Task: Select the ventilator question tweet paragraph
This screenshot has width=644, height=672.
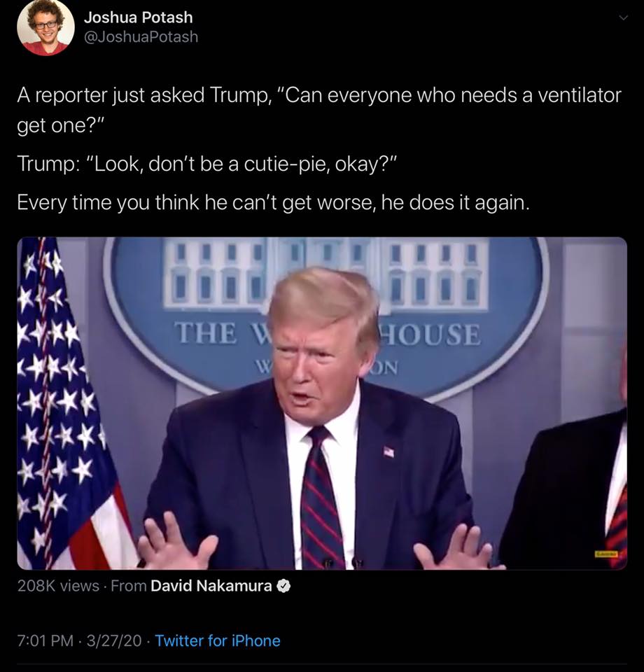Action: point(319,110)
